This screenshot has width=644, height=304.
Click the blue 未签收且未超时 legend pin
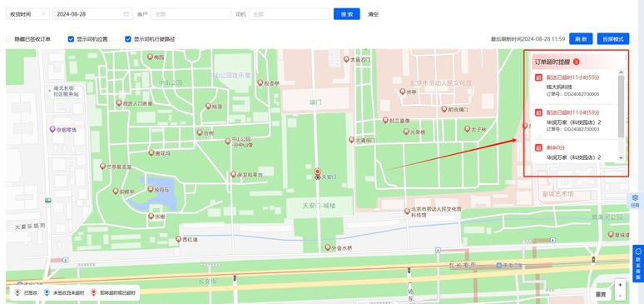pos(47,292)
